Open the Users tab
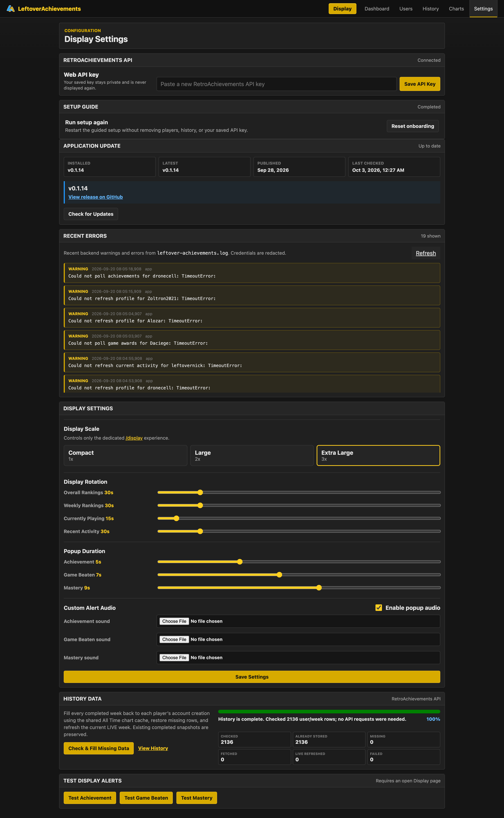504x818 pixels. click(x=406, y=9)
